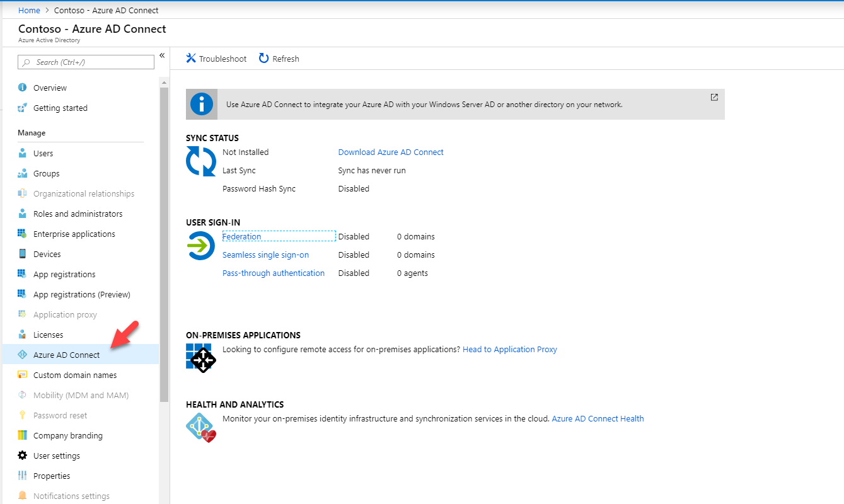Click the Overview info icon in sidebar

coord(23,88)
